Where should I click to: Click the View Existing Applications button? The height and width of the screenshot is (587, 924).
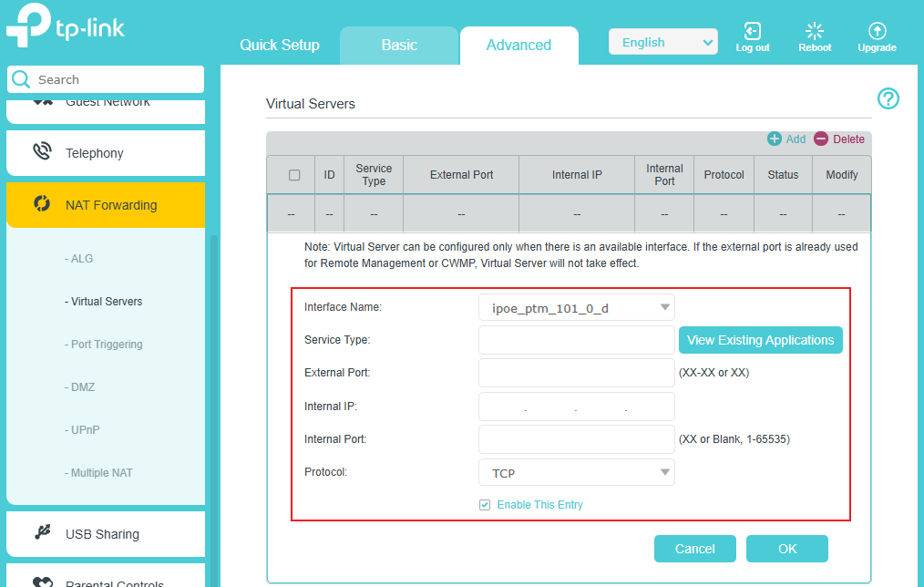pyautogui.click(x=761, y=340)
